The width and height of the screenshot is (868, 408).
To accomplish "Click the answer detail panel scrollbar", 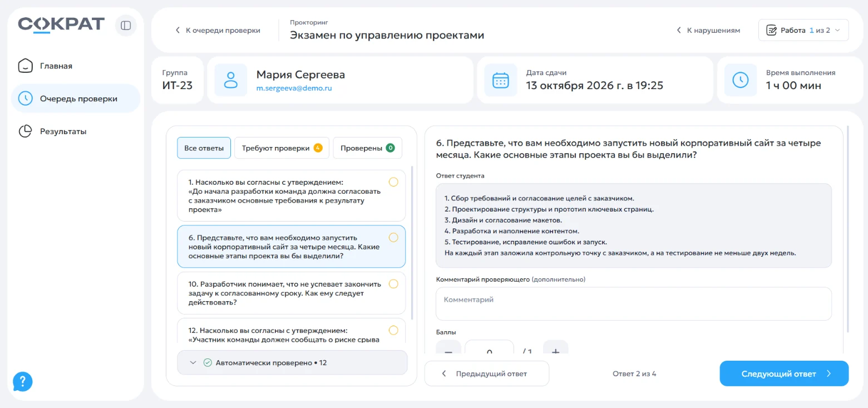I will pos(847,228).
